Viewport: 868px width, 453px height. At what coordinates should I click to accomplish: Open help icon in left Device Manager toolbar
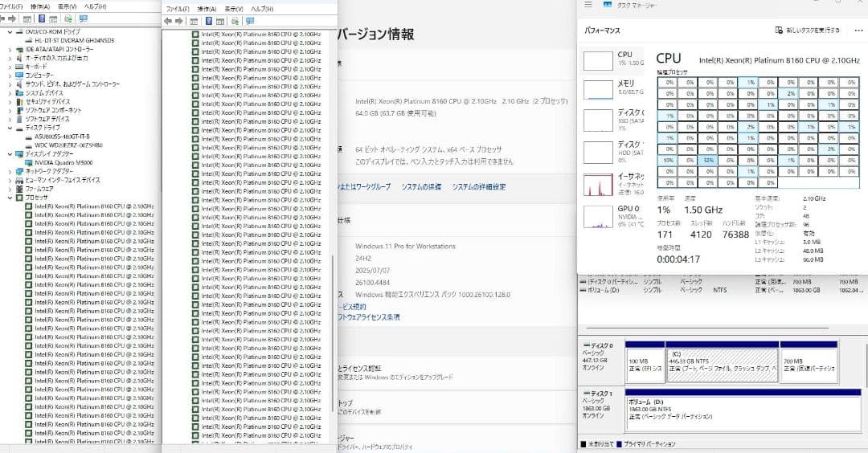[x=42, y=18]
